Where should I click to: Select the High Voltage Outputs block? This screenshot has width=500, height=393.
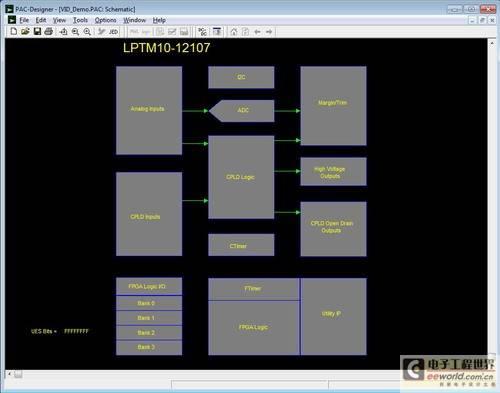(x=333, y=172)
